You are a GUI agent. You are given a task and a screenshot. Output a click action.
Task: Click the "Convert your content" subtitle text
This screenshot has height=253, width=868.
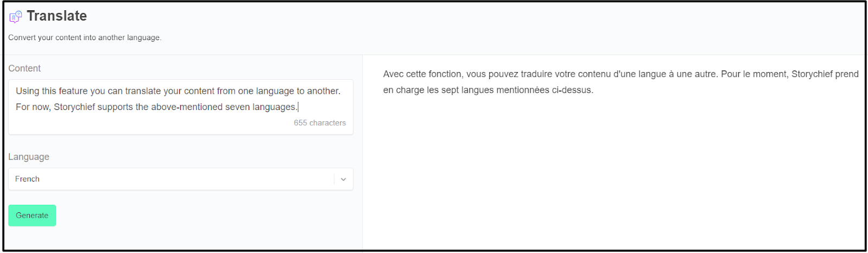click(x=85, y=37)
